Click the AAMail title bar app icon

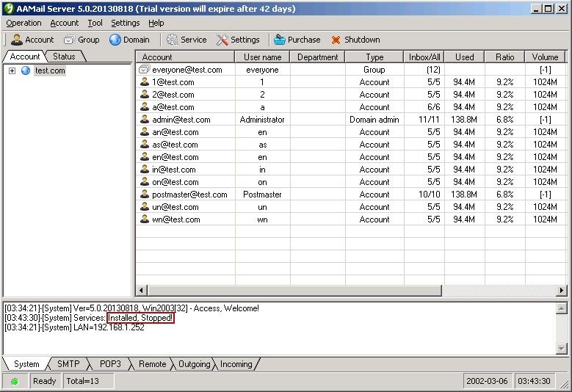coord(9,8)
